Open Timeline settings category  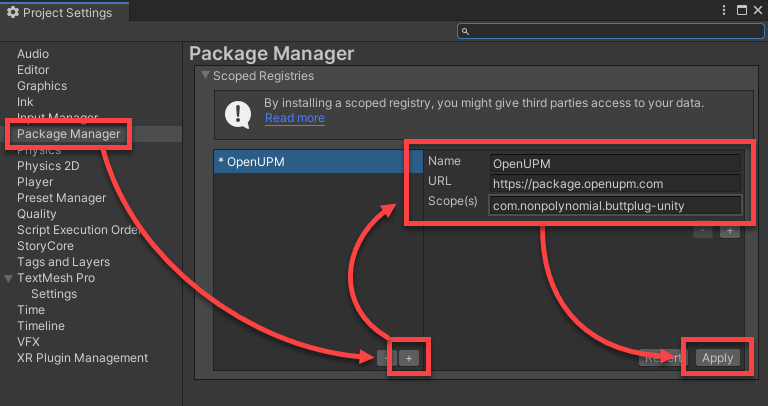[41, 326]
